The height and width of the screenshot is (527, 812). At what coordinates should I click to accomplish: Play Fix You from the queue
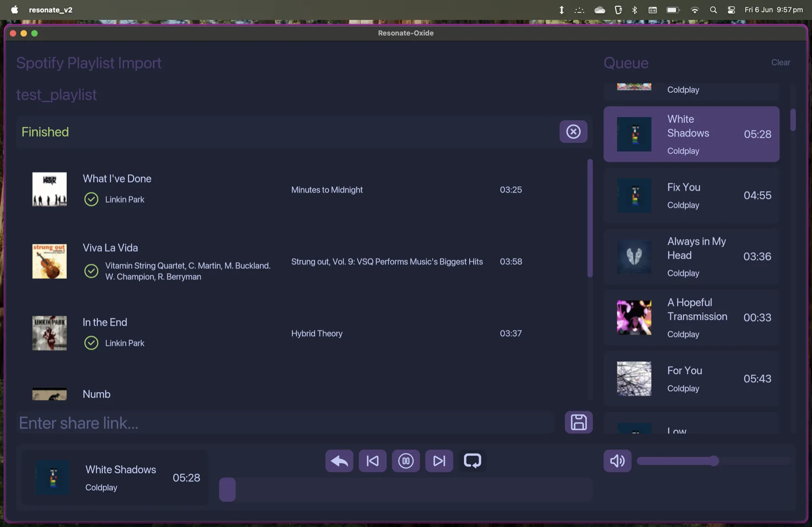(x=692, y=196)
